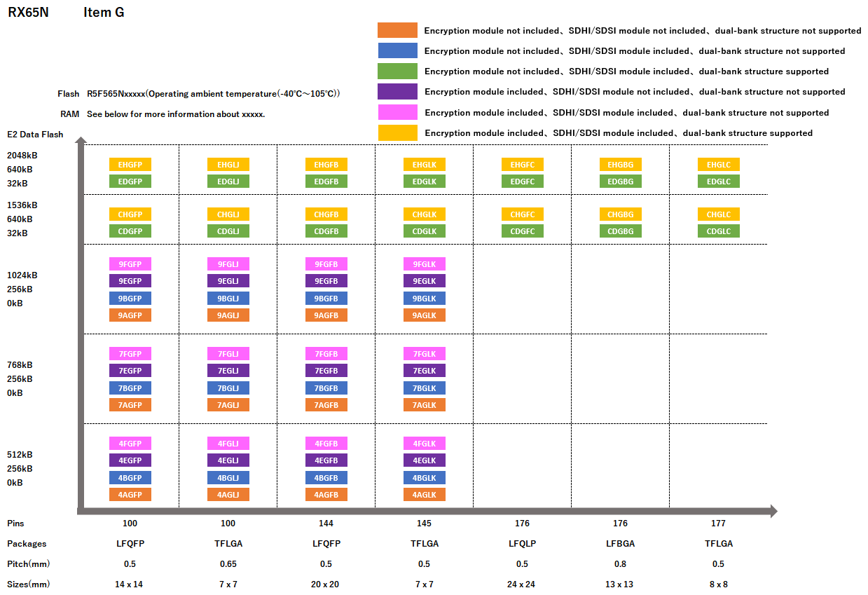Screen dimensions: 868x595
Task: Click the EHGFC box under 176-pin LFQFP
Action: 522,165
